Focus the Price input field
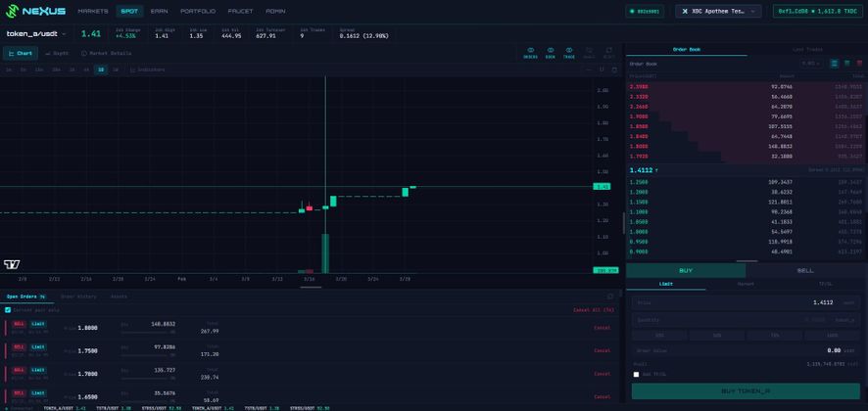The width and height of the screenshot is (868, 411). pos(747,302)
